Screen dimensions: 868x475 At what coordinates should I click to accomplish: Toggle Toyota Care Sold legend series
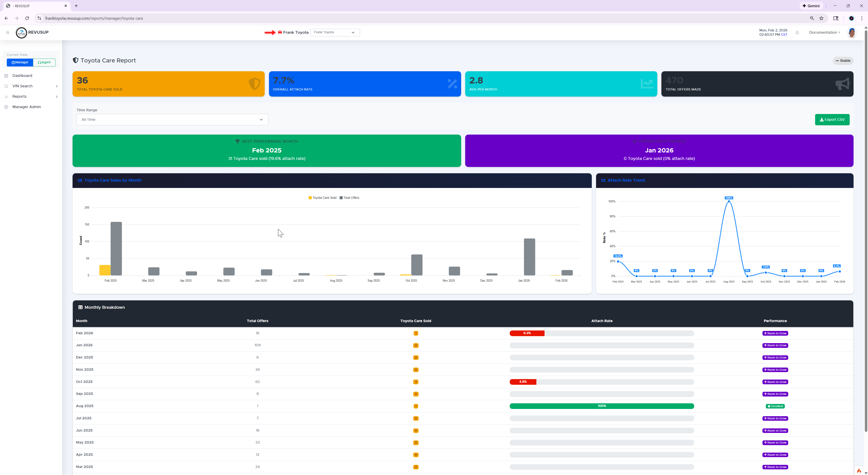point(322,198)
